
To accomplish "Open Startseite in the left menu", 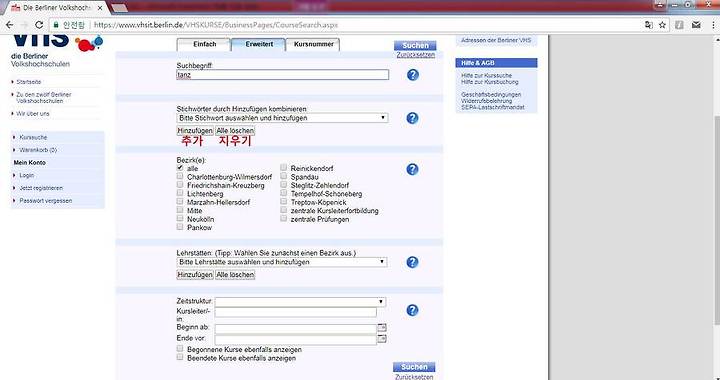I will pos(28,82).
